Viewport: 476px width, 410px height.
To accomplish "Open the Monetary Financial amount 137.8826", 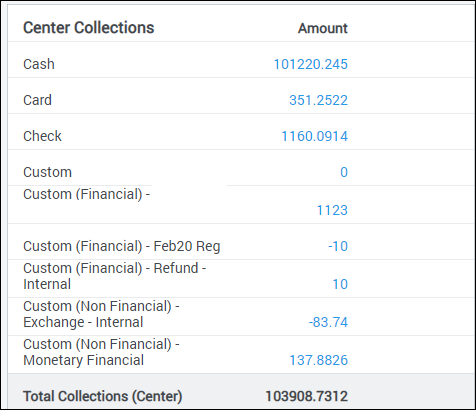I will (x=318, y=360).
